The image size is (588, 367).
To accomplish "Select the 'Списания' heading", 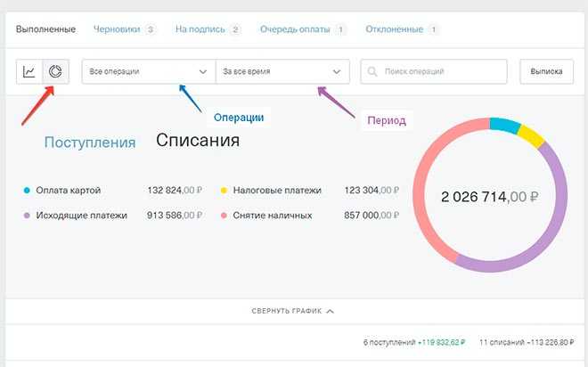I will pos(198,140).
